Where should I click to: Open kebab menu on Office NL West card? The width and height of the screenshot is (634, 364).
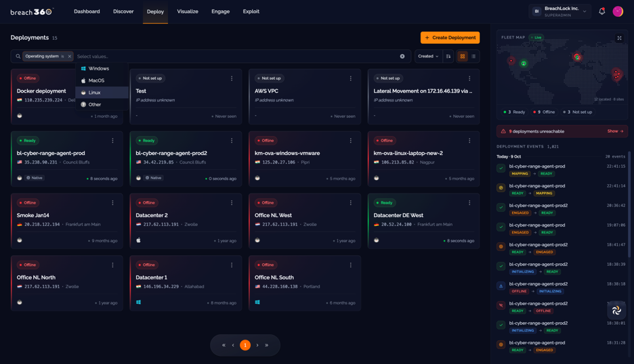pos(351,203)
